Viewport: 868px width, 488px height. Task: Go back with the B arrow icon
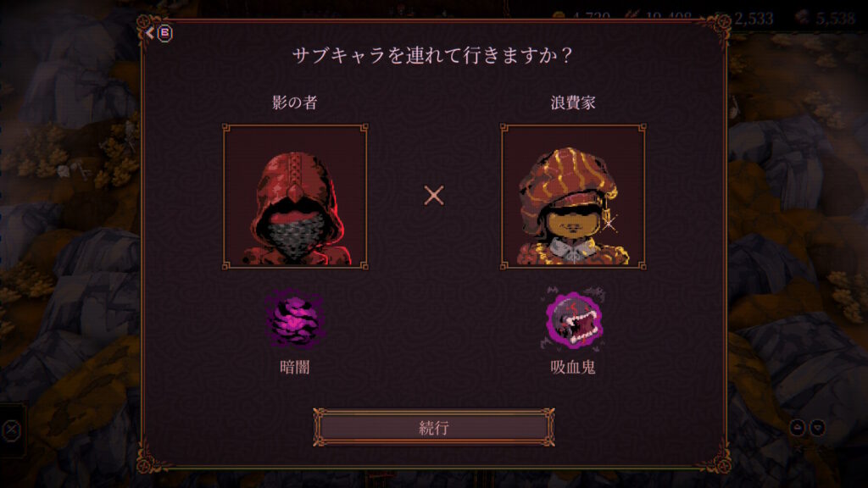point(159,33)
